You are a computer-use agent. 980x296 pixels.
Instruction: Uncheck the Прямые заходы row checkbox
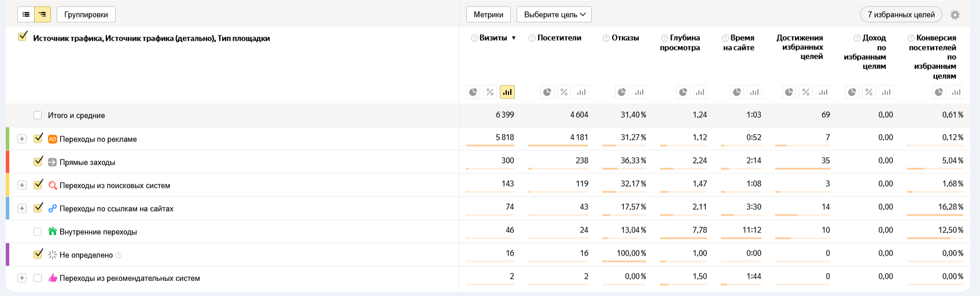[38, 162]
